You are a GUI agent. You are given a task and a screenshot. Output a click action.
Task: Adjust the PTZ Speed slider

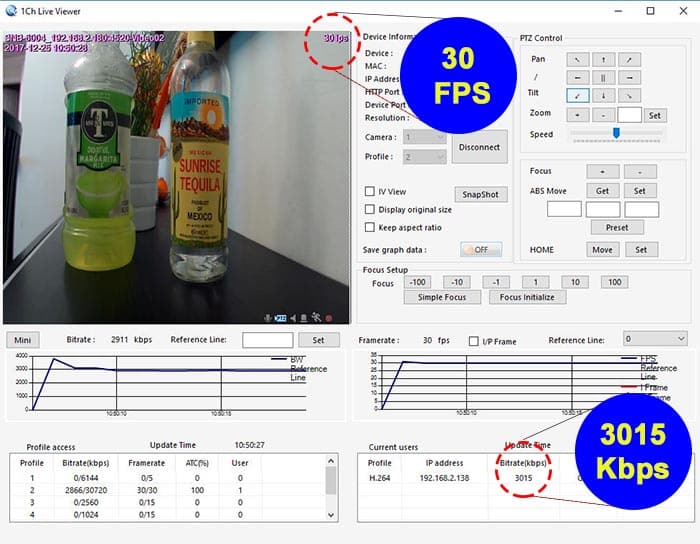[x=616, y=133]
